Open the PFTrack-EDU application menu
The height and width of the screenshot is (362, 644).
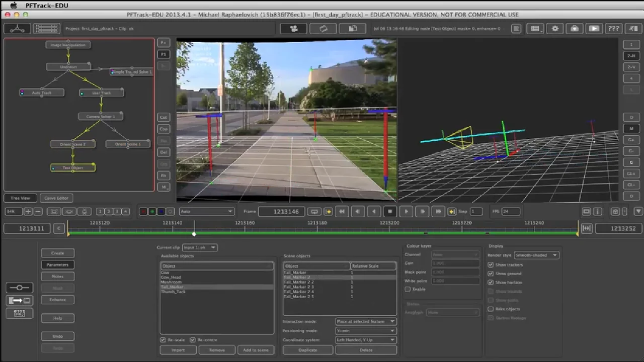(47, 6)
